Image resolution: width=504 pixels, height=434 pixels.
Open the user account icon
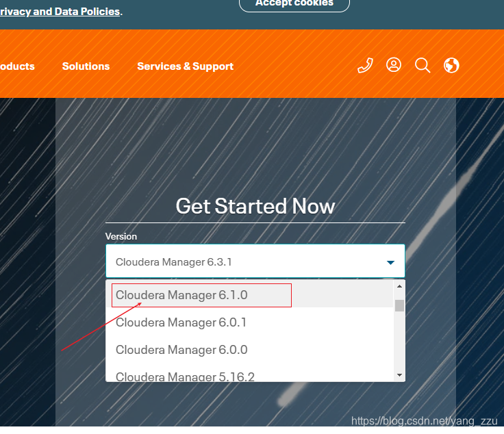pyautogui.click(x=394, y=65)
